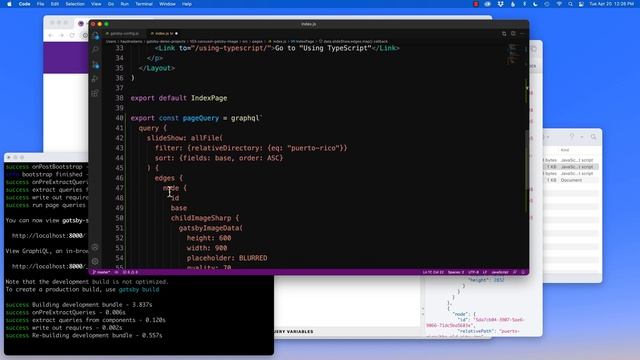Screen dimensions: 640x360
Task: Click the code minimap in the editor
Action: 513,54
